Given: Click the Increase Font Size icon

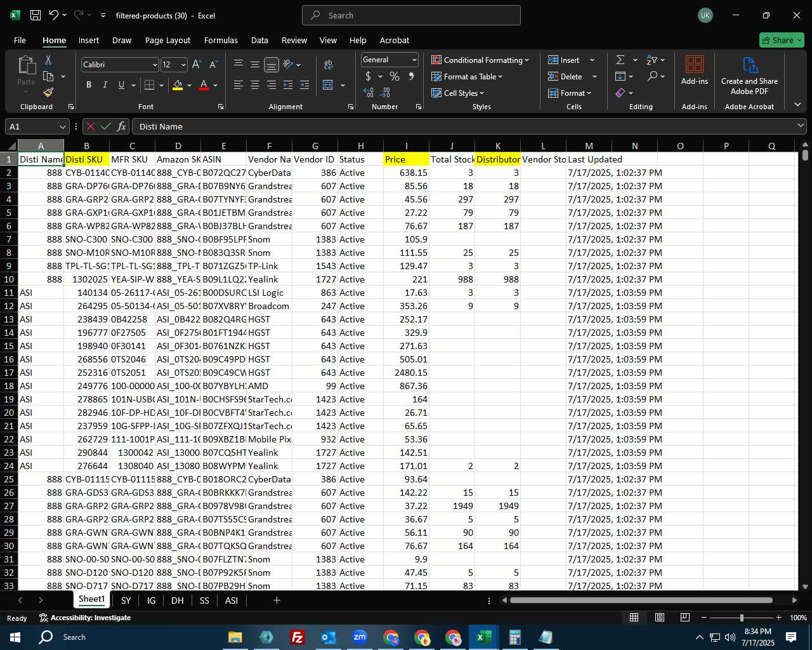Looking at the screenshot, I should pos(197,65).
